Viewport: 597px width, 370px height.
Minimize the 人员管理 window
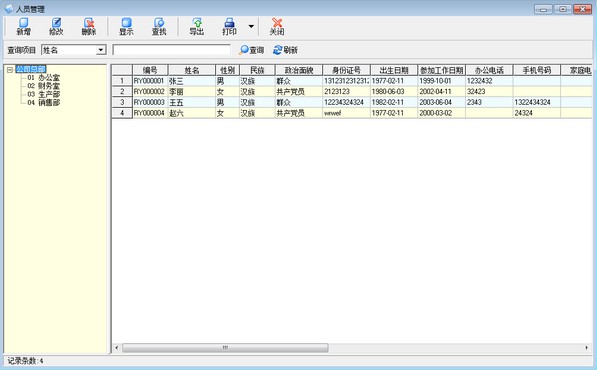click(x=543, y=9)
